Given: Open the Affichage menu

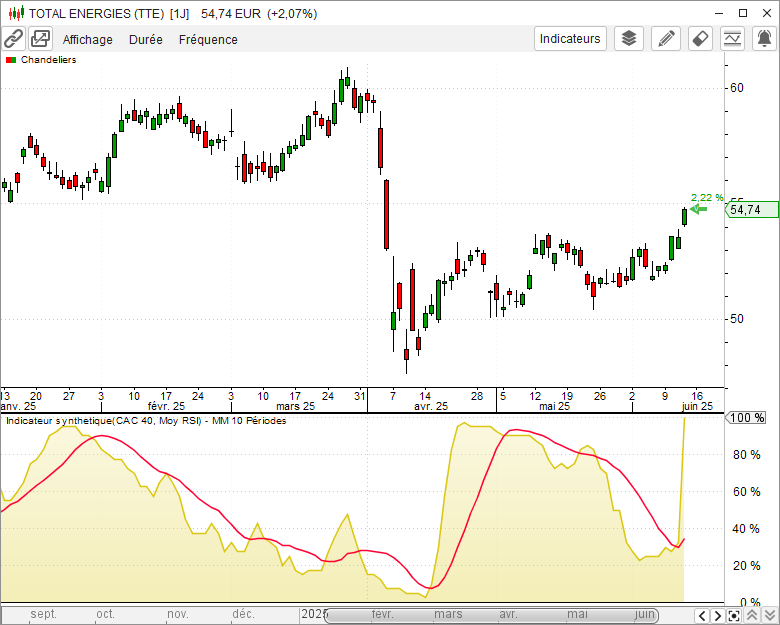Looking at the screenshot, I should click(x=88, y=40).
